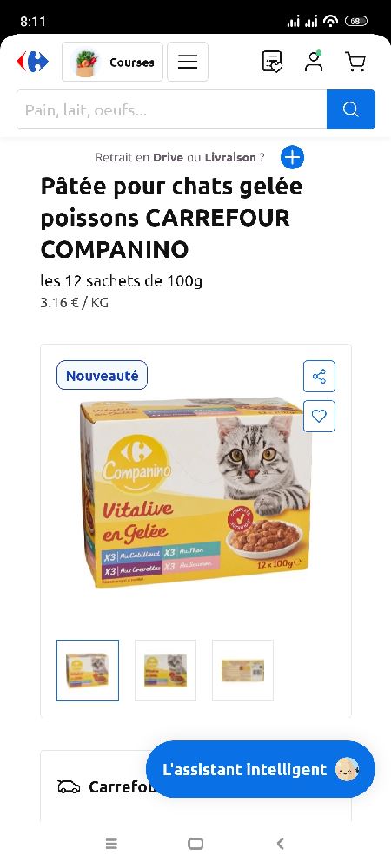Tap the Nouveauté badge
The image size is (391, 868).
click(102, 375)
